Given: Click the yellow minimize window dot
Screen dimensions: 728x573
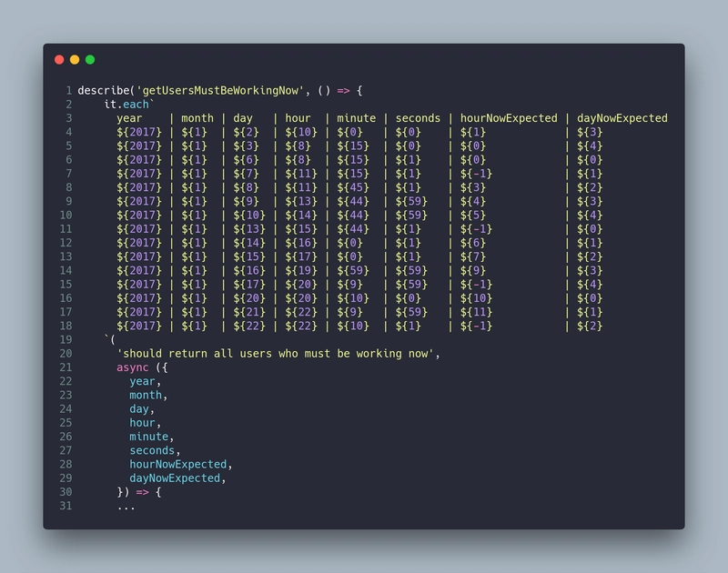Looking at the screenshot, I should (75, 59).
